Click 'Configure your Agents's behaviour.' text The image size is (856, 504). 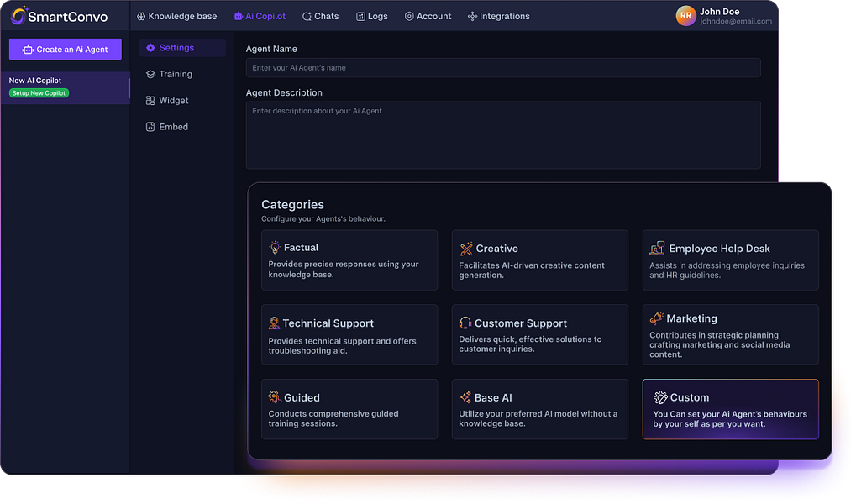click(323, 219)
